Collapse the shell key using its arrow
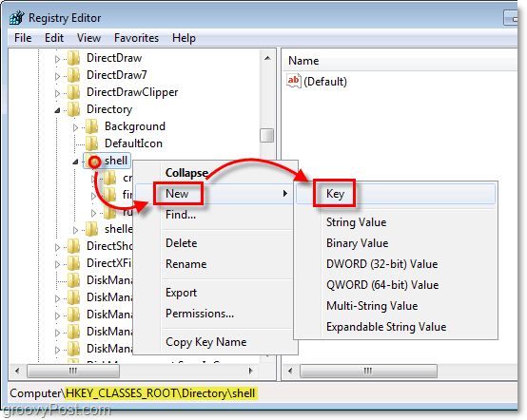Screen dimensions: 527x420 click(75, 162)
